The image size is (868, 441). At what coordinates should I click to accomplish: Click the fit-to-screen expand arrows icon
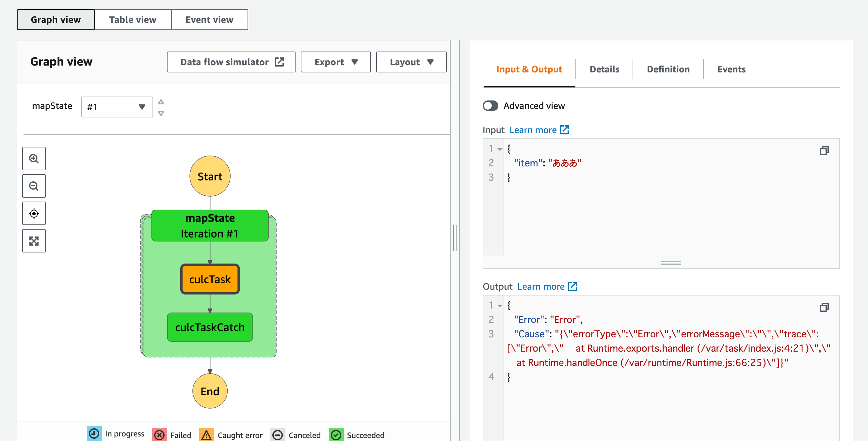click(34, 241)
